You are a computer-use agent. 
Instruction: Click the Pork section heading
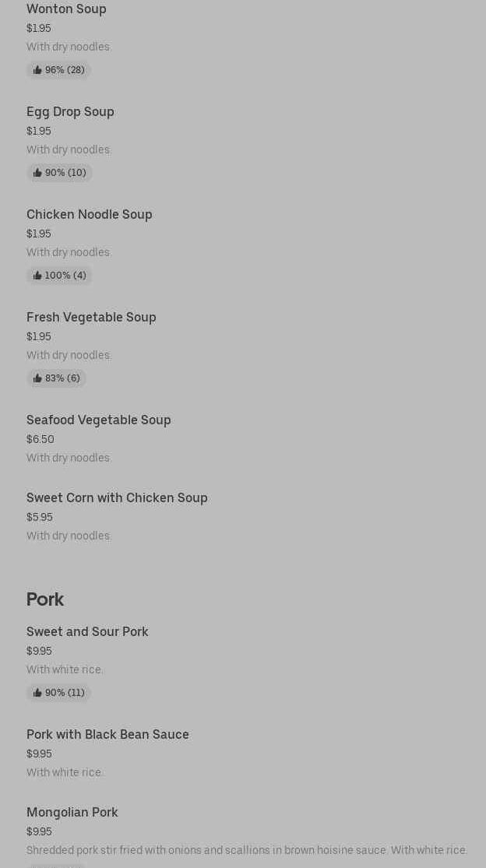click(x=45, y=599)
